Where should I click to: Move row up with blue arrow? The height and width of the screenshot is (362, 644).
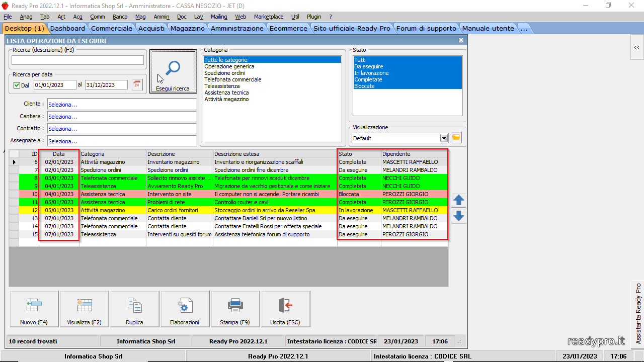458,200
